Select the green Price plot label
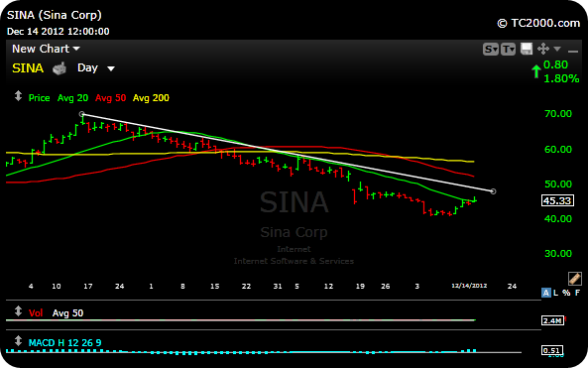 [x=39, y=98]
